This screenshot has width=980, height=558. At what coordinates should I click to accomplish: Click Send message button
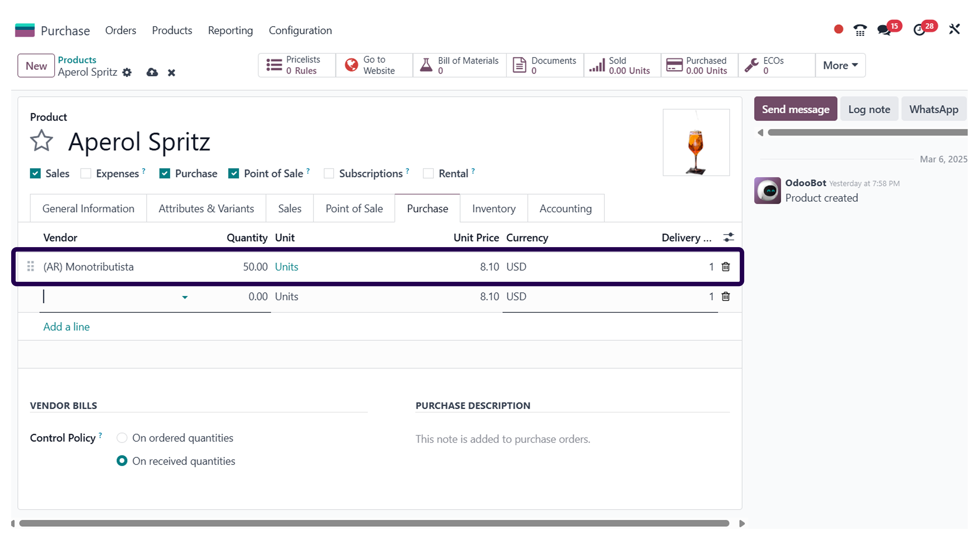(x=796, y=109)
